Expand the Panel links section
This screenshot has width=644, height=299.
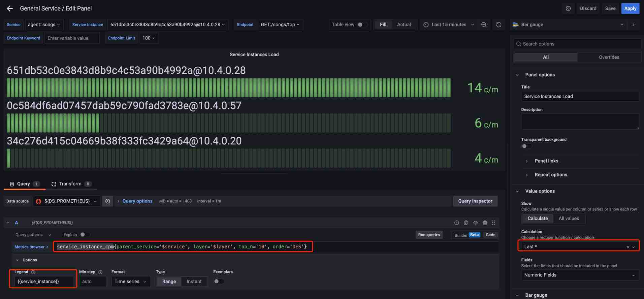pyautogui.click(x=546, y=161)
